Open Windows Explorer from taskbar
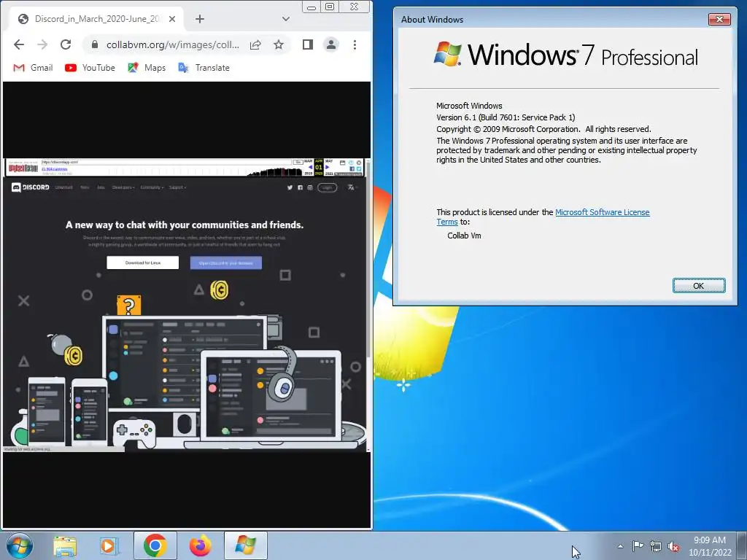Viewport: 747px width, 560px height. (x=65, y=545)
